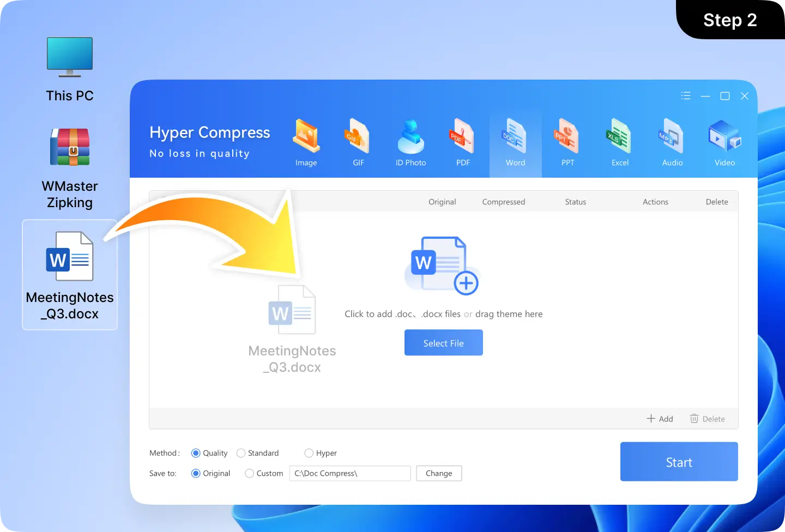The image size is (785, 532).
Task: Open the Hyper Compress menu list icon
Action: tap(686, 96)
